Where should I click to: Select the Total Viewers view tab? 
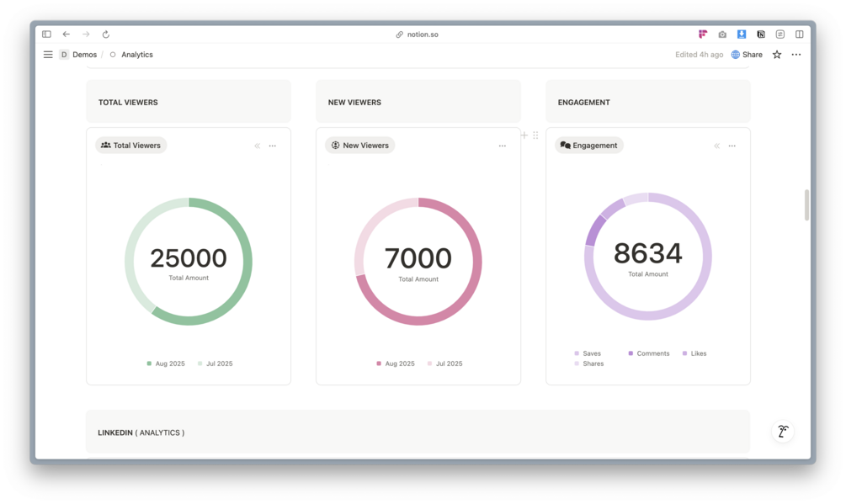(131, 145)
